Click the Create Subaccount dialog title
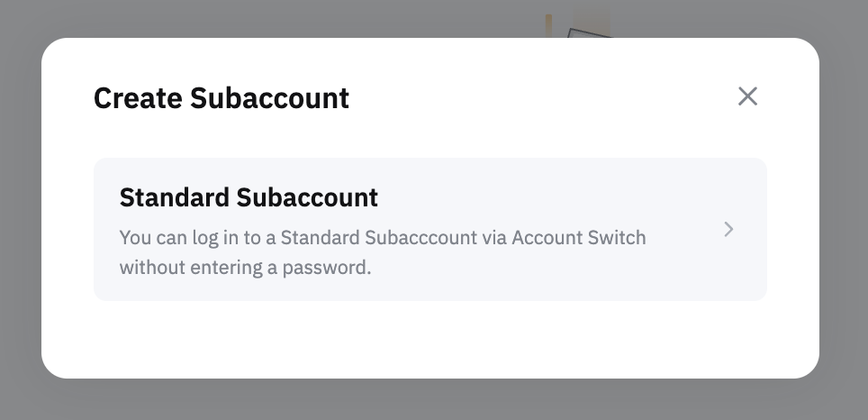The height and width of the screenshot is (420, 868). pos(222,97)
